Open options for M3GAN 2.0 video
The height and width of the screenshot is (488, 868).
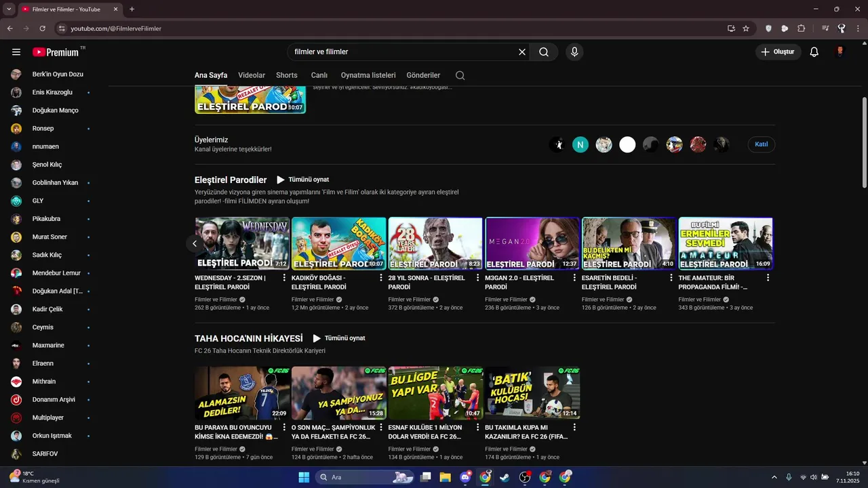pyautogui.click(x=574, y=278)
